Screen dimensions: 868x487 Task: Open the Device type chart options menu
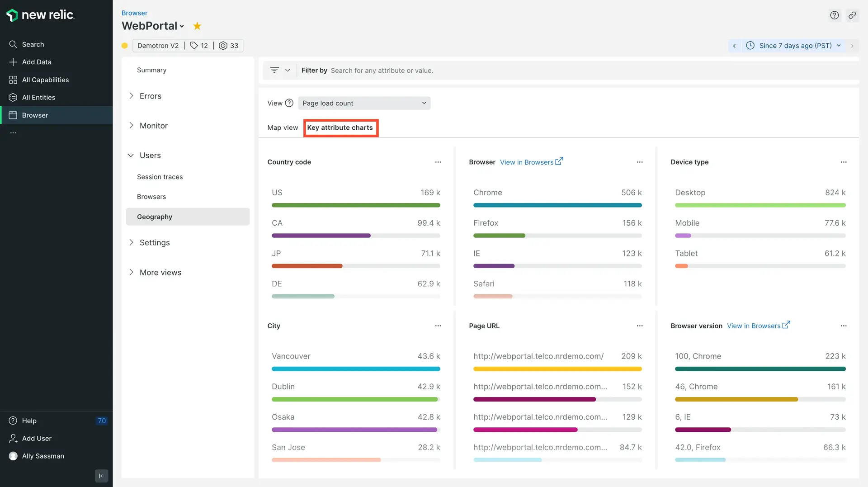click(x=843, y=162)
